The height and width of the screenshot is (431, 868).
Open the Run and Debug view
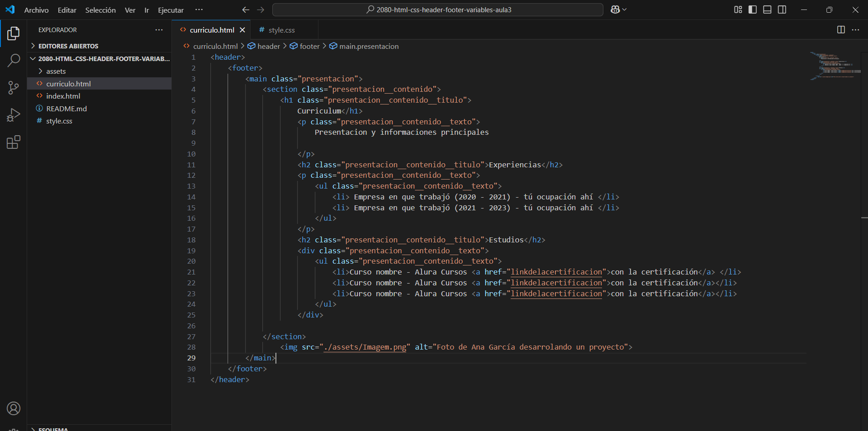click(x=14, y=115)
